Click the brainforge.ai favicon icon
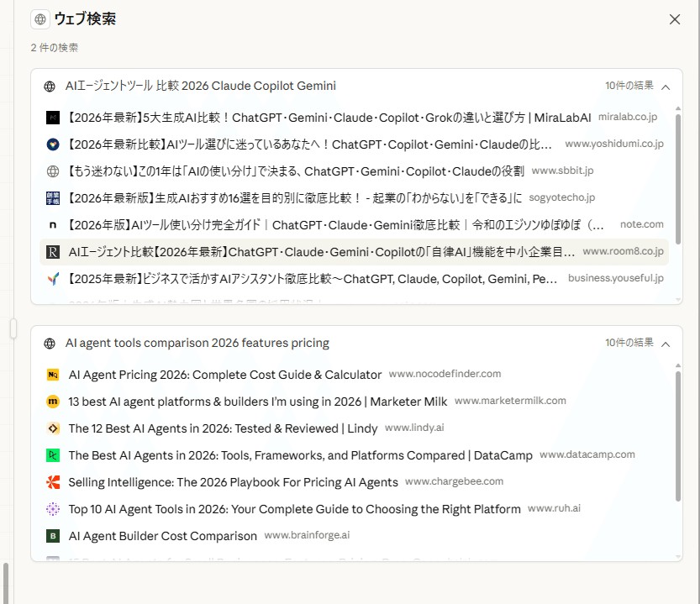The image size is (700, 604). tap(53, 536)
